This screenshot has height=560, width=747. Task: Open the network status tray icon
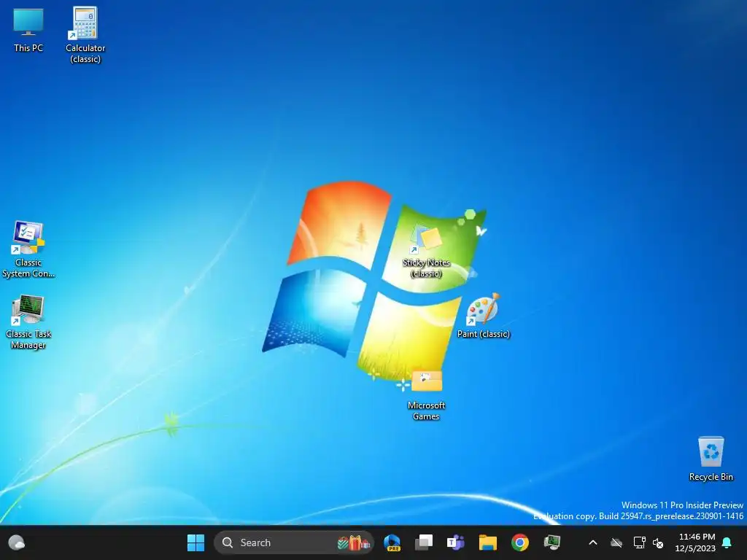[639, 542]
